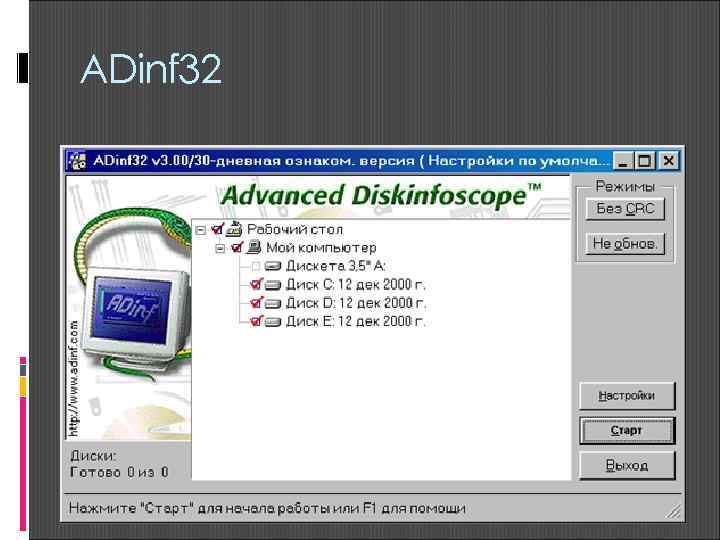Toggle the checkbox for Рабочий стол
The width and height of the screenshot is (720, 540).
click(x=217, y=229)
